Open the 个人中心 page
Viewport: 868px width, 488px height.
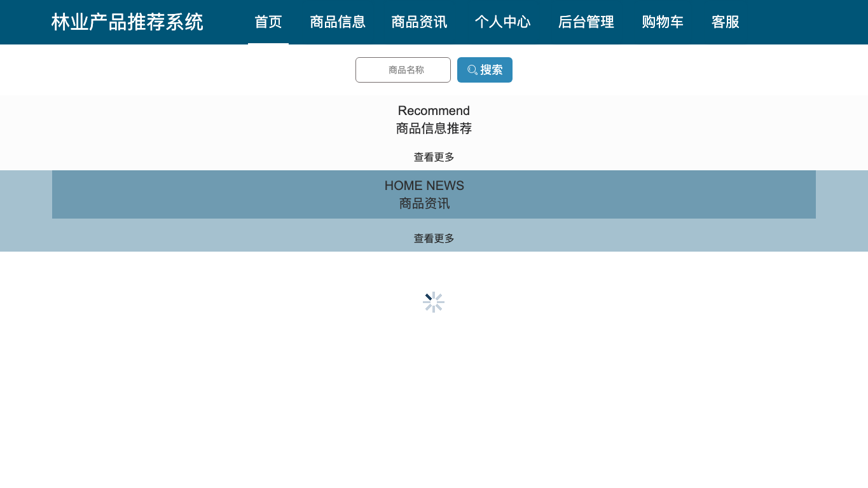click(x=502, y=22)
